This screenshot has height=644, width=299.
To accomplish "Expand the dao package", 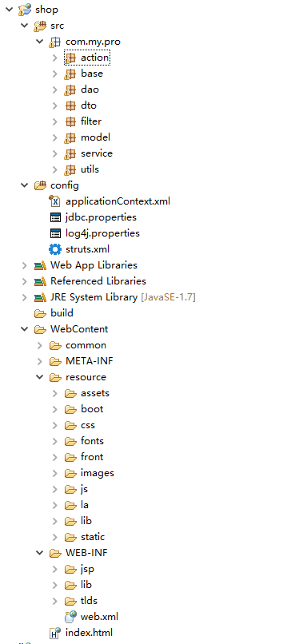I will [55, 89].
